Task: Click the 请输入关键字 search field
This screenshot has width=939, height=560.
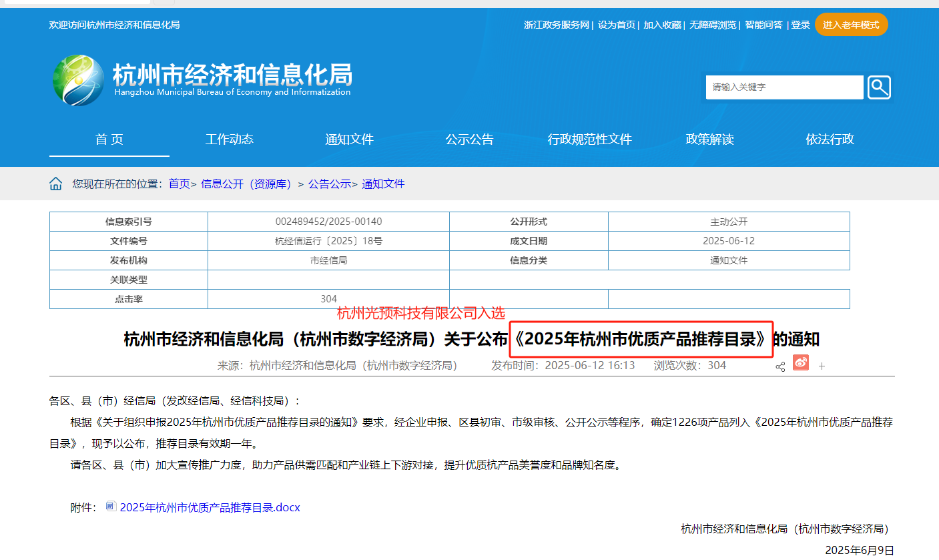Action: tap(785, 87)
